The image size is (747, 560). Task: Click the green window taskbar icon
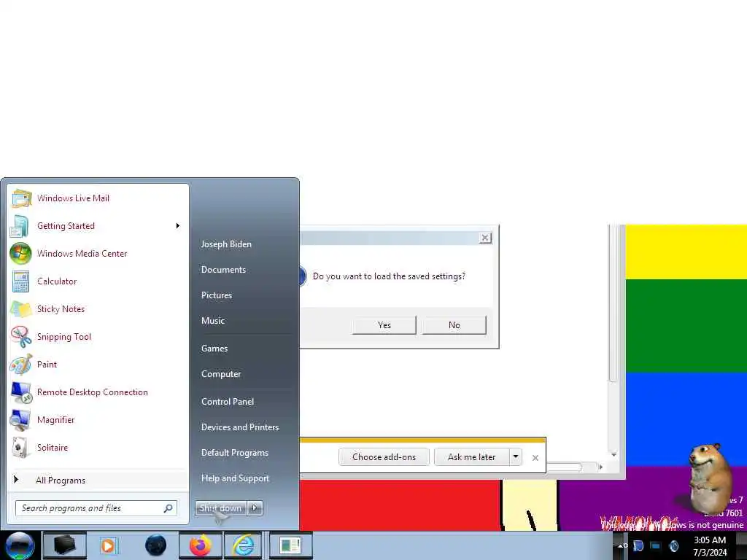point(290,545)
